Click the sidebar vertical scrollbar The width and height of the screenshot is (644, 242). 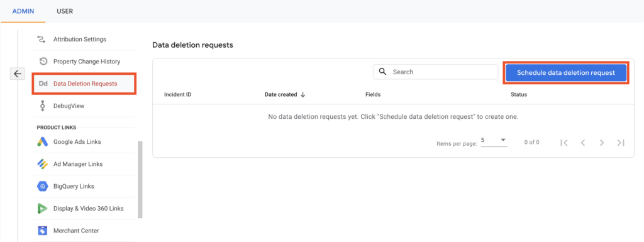[x=140, y=179]
